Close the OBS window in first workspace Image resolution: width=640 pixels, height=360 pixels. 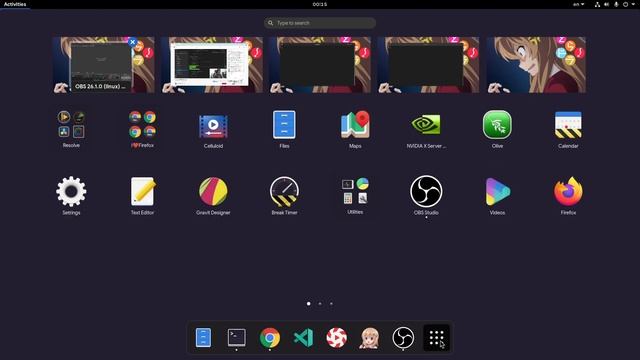132,42
